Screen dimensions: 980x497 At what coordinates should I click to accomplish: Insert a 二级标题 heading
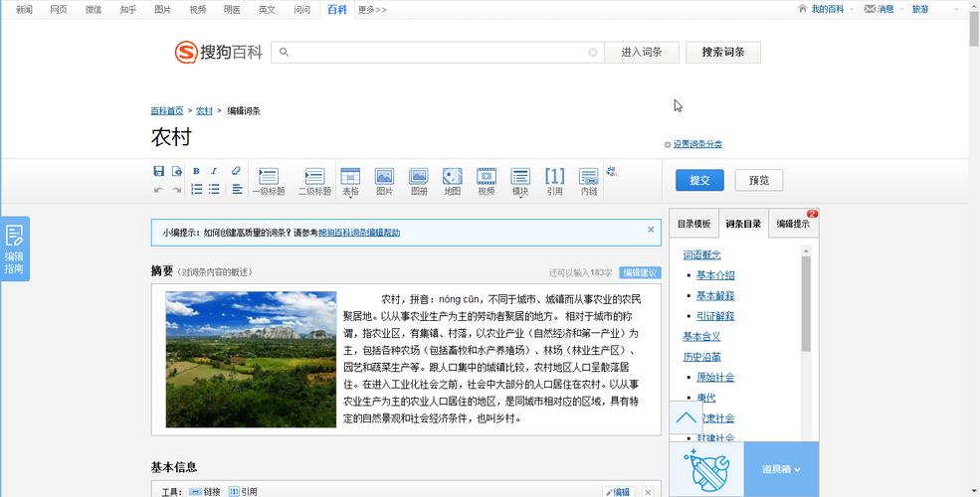coord(314,182)
